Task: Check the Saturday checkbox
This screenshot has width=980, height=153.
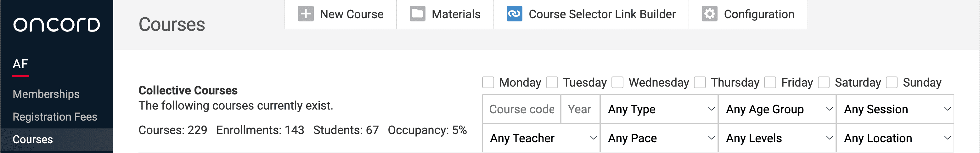Action: 824,82
